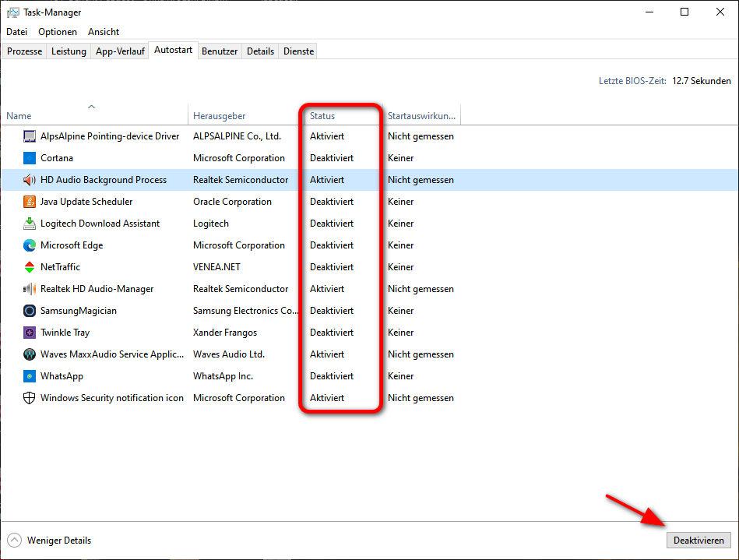Click the Realtek HD Audio-Manager icon
The width and height of the screenshot is (739, 560).
coord(30,288)
